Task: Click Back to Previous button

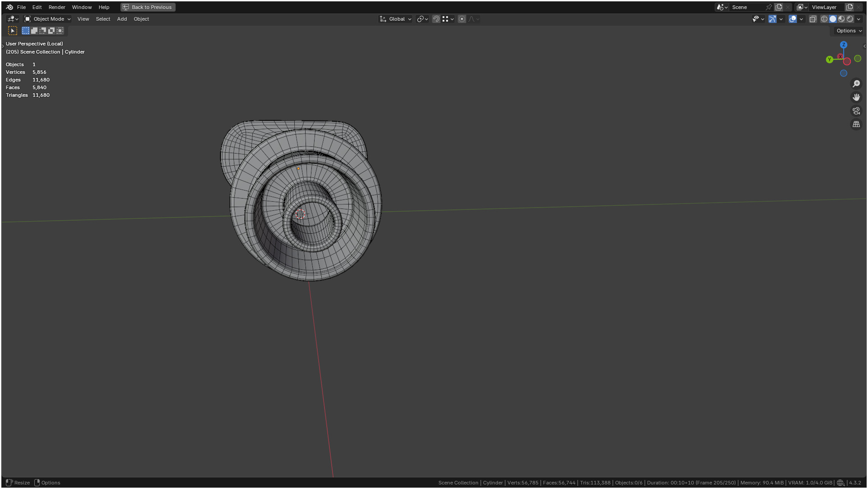Action: click(148, 7)
